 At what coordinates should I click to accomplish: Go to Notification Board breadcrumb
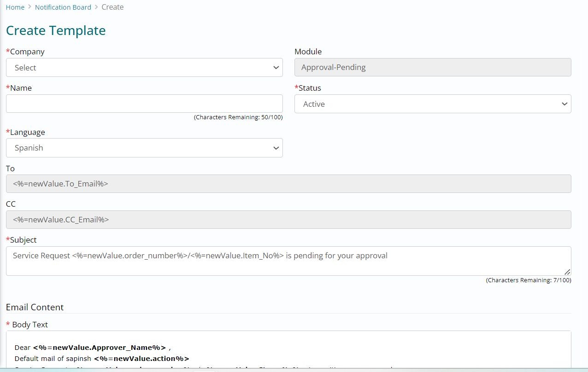point(63,7)
